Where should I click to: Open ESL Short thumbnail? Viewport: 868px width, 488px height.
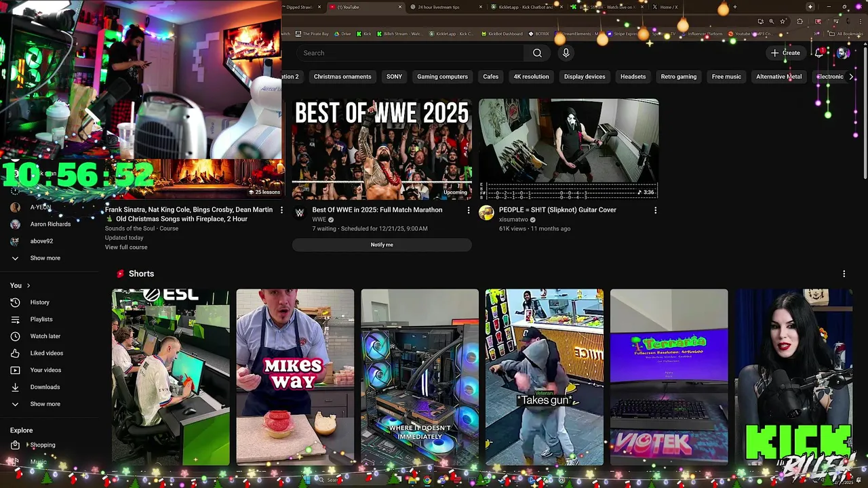tap(171, 378)
